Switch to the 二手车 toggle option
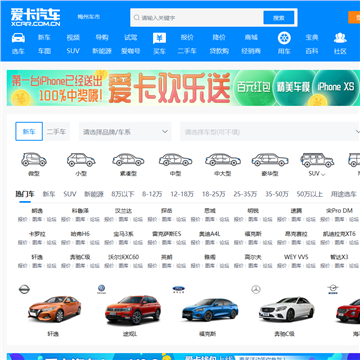Screen dimensions: 360x360 [x=57, y=131]
